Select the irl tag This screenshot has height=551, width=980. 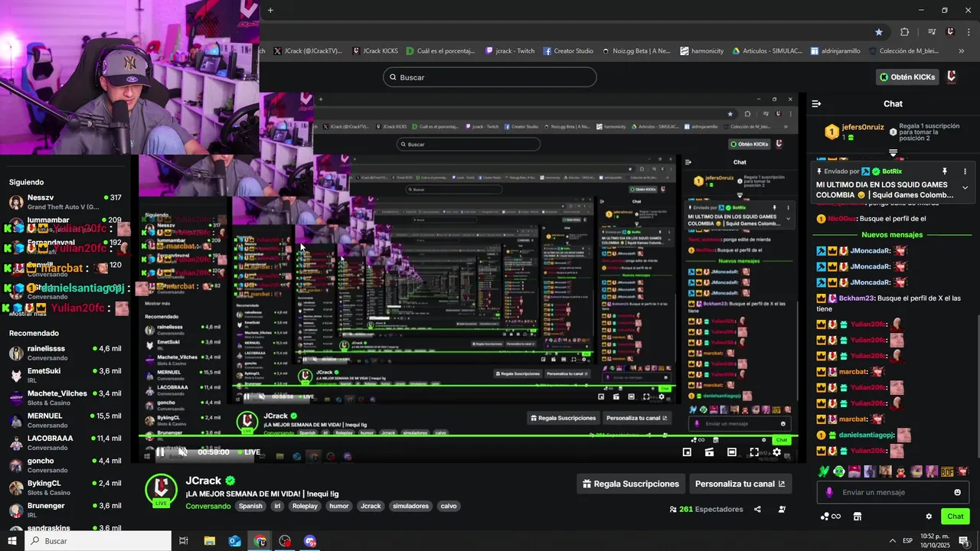(277, 506)
